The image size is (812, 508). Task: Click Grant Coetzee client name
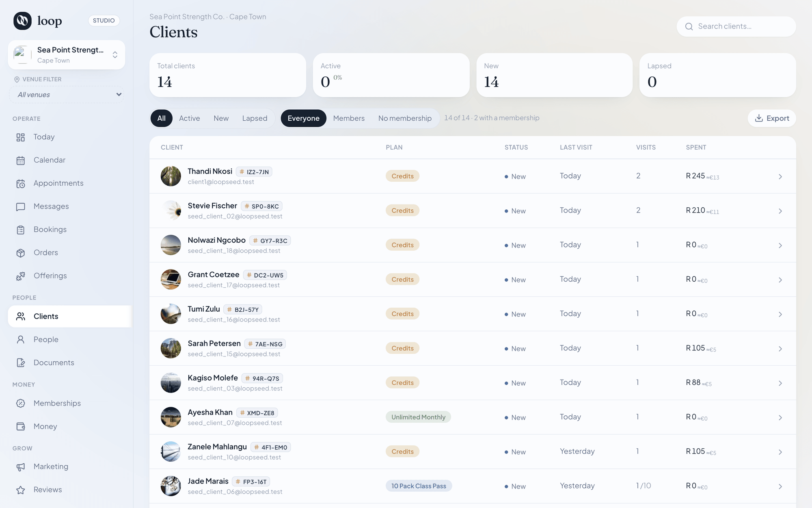click(214, 275)
